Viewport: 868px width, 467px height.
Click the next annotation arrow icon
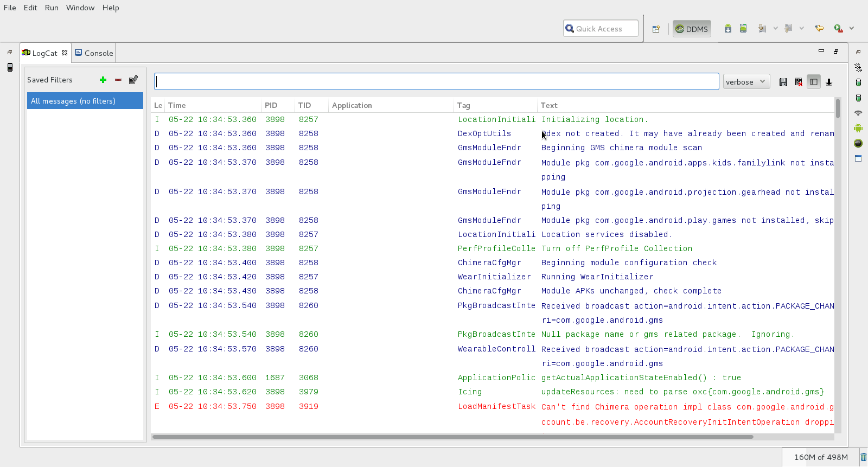coord(762,28)
